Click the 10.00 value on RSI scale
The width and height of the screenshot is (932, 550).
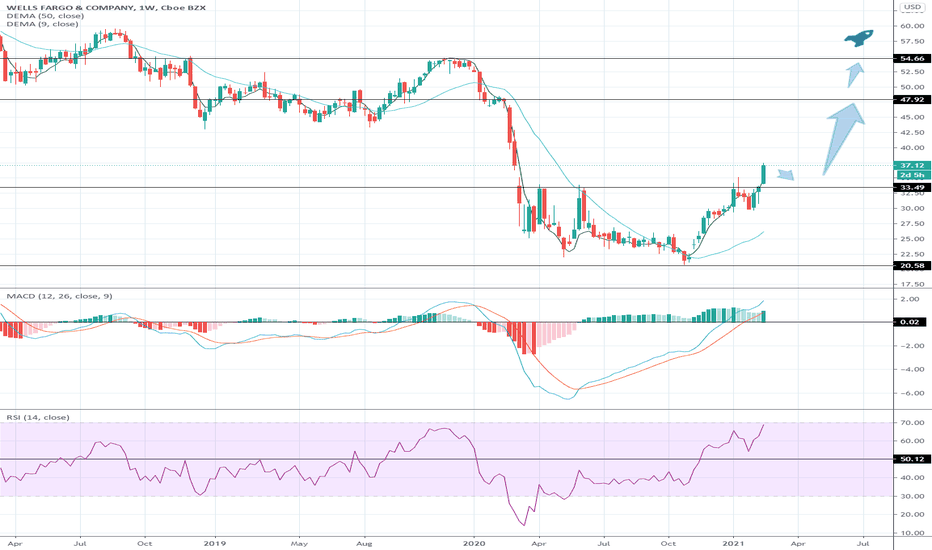912,533
